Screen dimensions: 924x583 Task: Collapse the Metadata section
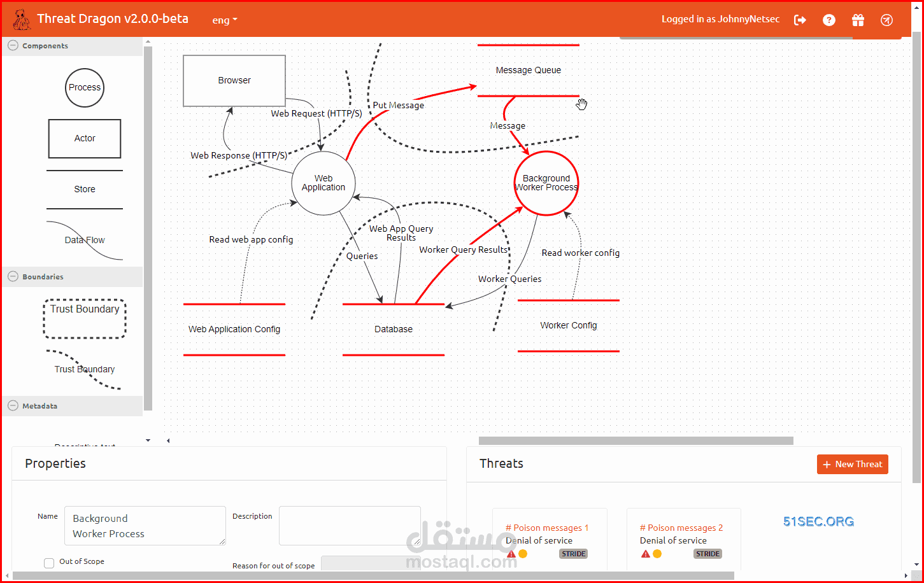[12, 406]
